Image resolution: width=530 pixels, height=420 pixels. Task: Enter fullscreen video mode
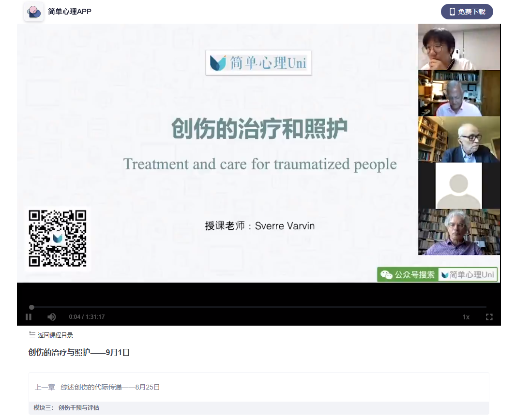(x=489, y=317)
